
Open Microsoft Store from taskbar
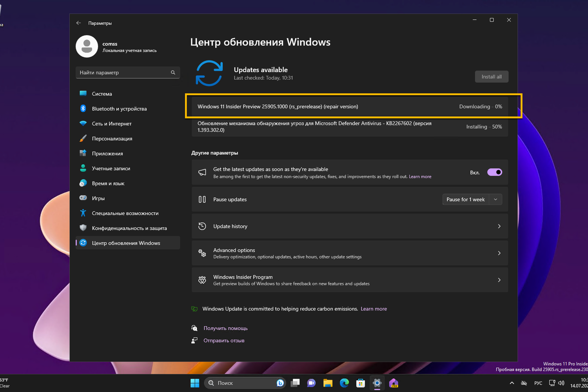point(361,383)
